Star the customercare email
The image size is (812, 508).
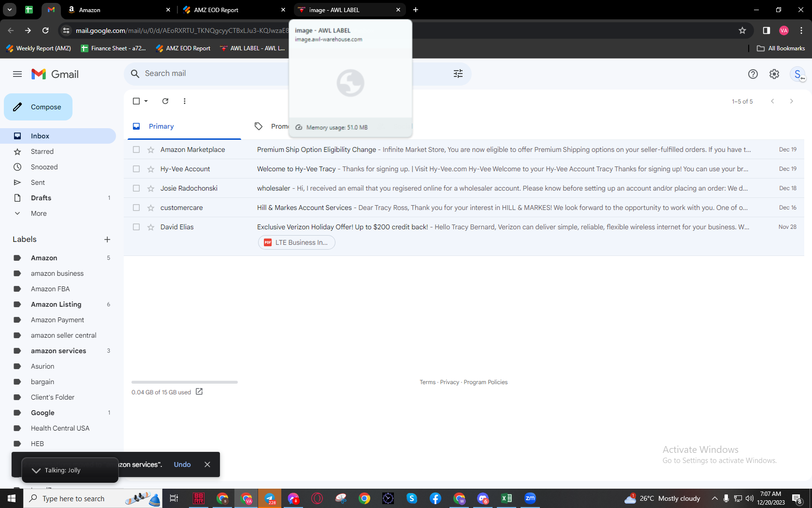[151, 208]
